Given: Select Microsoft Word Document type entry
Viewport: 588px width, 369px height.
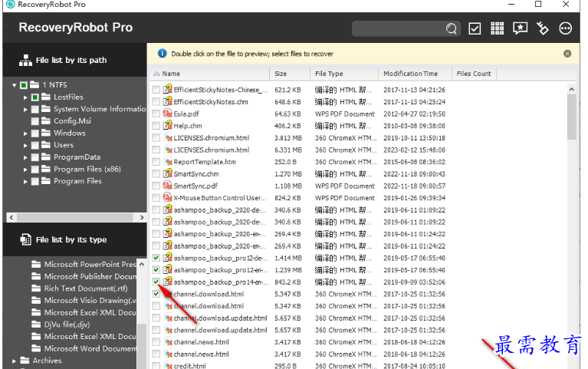Looking at the screenshot, I should pyautogui.click(x=90, y=348).
